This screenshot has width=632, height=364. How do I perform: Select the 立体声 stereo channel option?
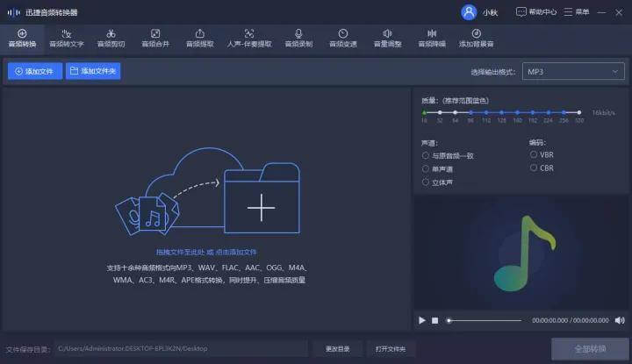(x=437, y=182)
